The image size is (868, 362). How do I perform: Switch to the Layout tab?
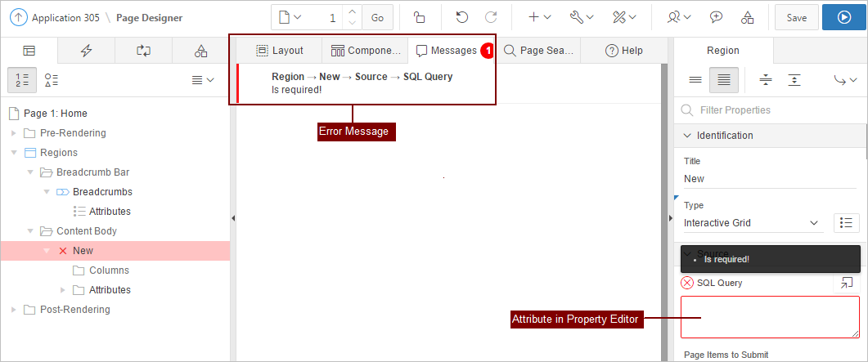click(x=280, y=51)
